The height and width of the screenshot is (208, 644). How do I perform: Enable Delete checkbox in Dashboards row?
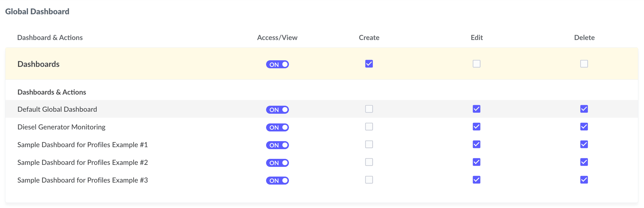click(x=584, y=64)
